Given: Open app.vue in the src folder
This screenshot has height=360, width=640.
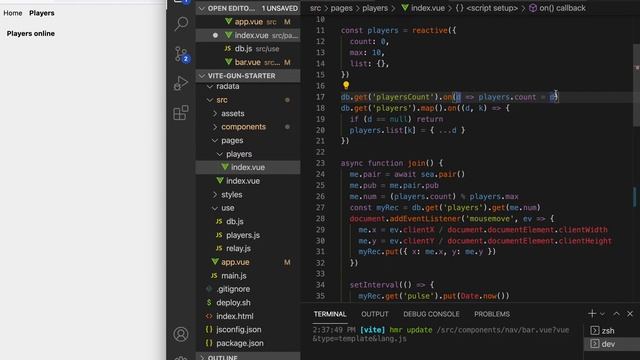Looking at the screenshot, I should [248, 262].
